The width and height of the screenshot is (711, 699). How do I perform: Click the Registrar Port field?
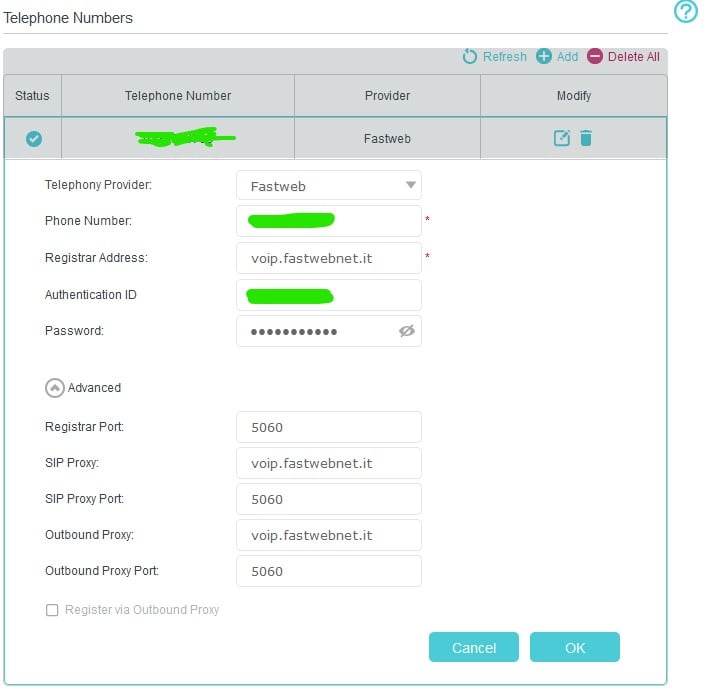(x=329, y=427)
